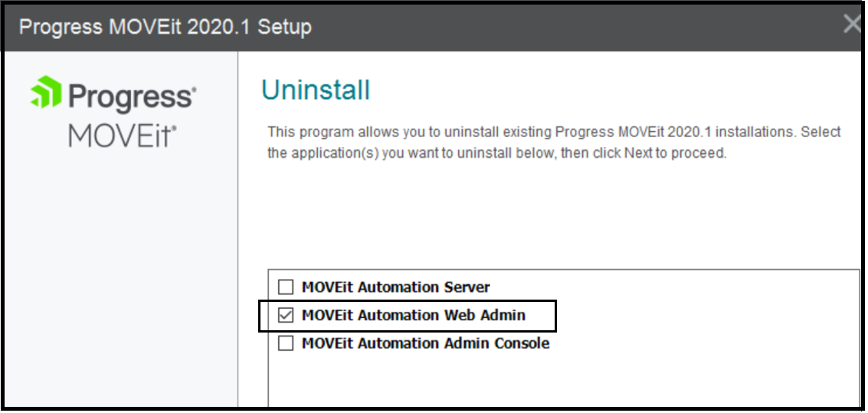Click the word Select in the instructions
This screenshot has height=413, width=868.
click(821, 132)
